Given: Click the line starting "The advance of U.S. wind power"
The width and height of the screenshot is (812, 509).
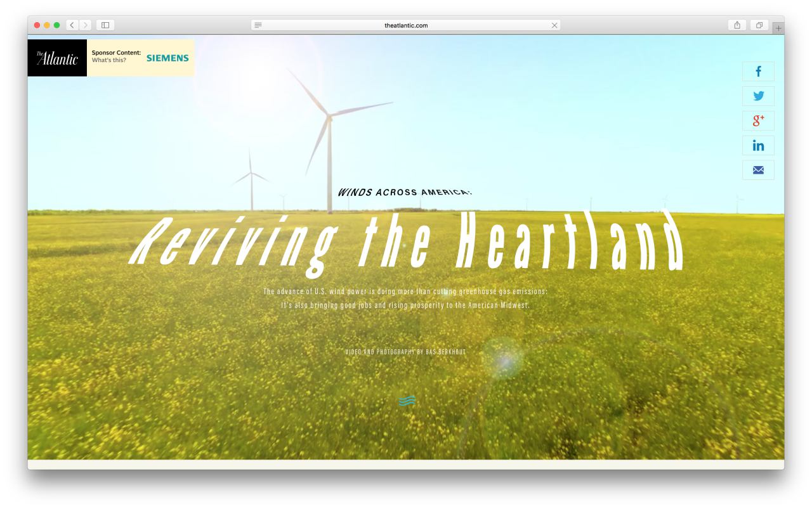Looking at the screenshot, I should pyautogui.click(x=405, y=292).
